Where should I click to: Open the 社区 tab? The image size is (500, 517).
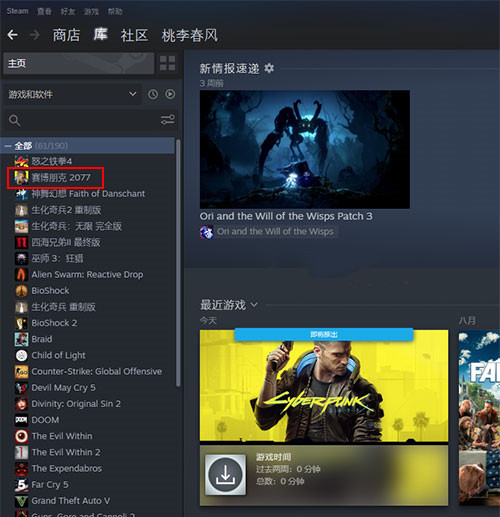pyautogui.click(x=134, y=35)
